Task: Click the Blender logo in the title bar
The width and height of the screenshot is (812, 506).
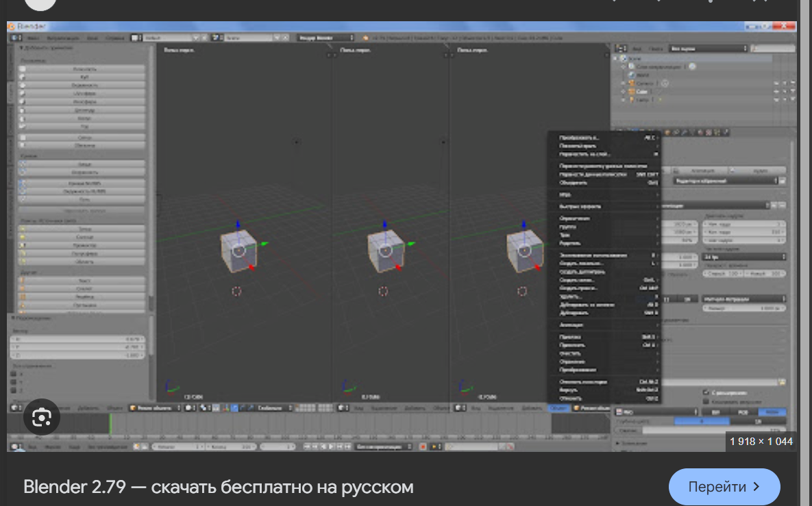Action: point(12,27)
